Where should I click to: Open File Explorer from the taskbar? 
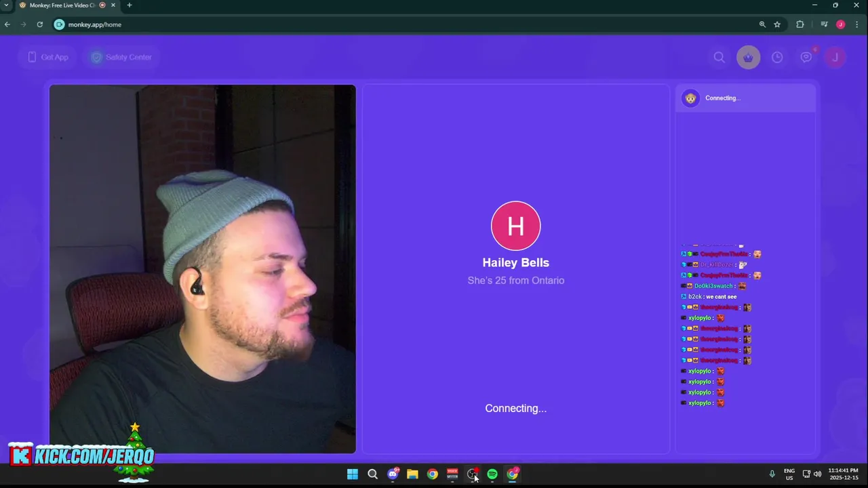click(412, 474)
